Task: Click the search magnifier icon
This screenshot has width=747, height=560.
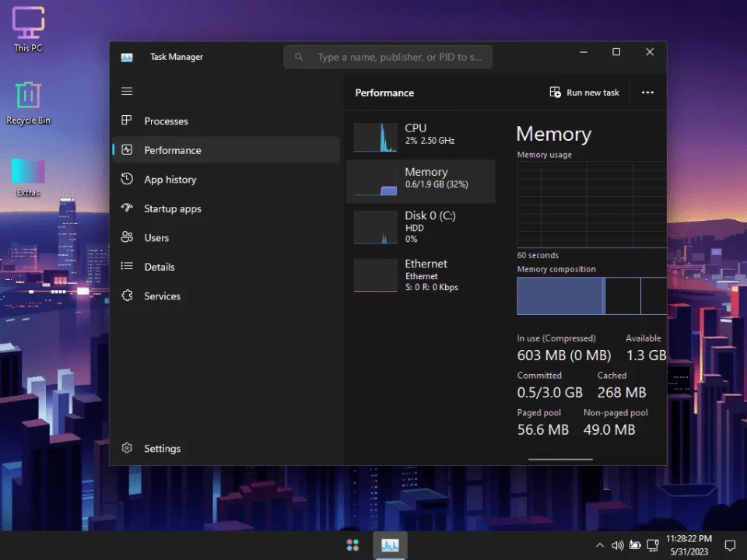Action: [x=299, y=57]
